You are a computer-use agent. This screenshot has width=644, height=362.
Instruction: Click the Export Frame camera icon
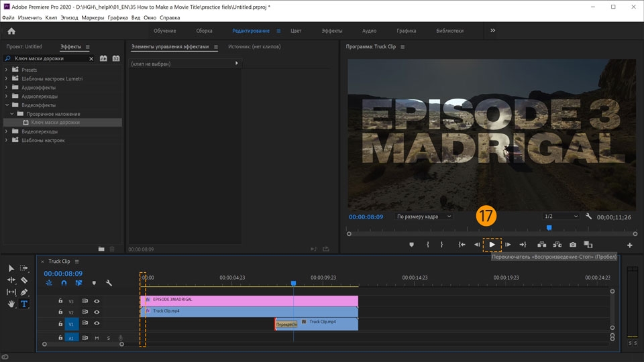coord(573,245)
